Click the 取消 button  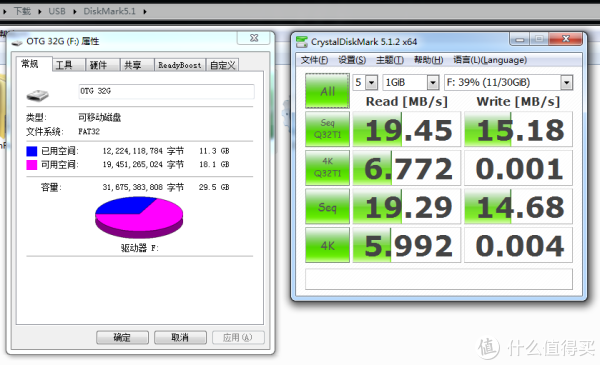180,337
